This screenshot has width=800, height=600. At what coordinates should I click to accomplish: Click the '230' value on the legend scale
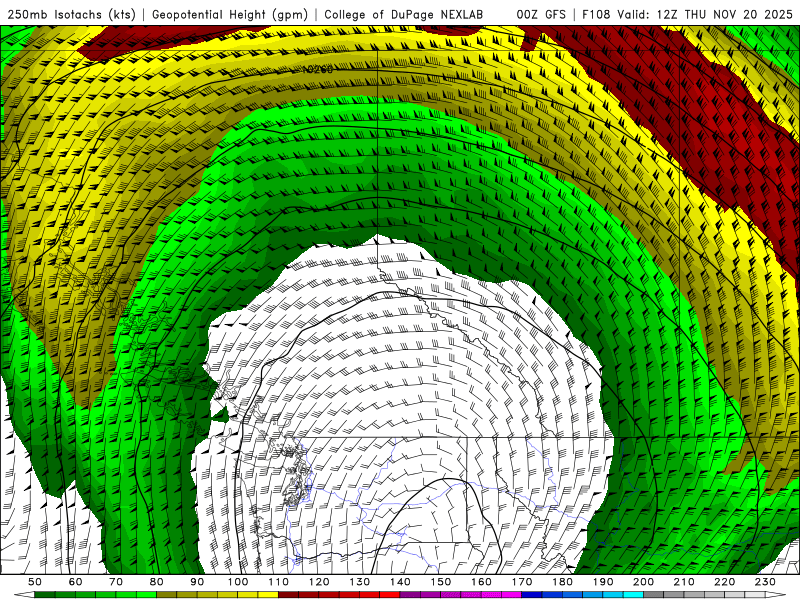click(x=765, y=582)
